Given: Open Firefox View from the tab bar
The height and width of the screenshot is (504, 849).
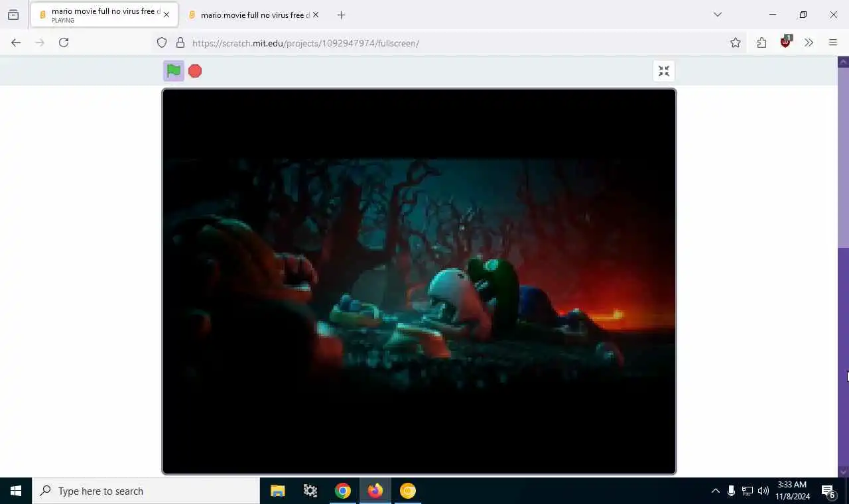Looking at the screenshot, I should click(x=13, y=15).
